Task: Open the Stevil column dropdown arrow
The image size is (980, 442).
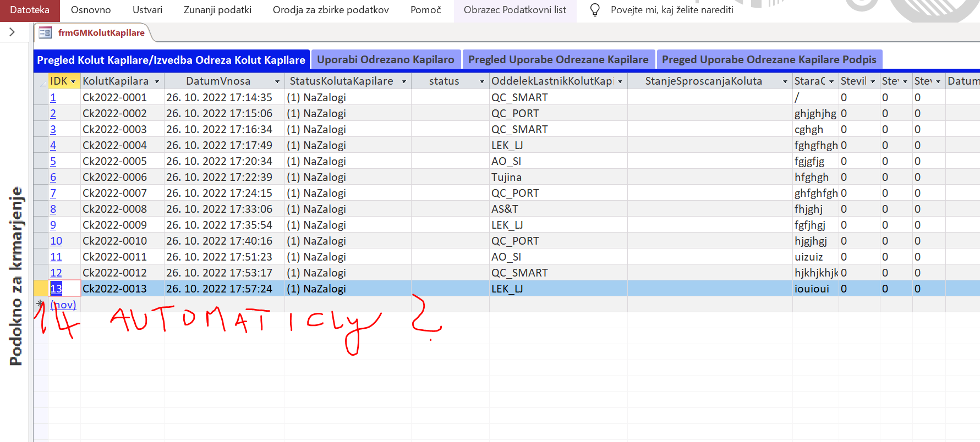Action: pyautogui.click(x=873, y=81)
